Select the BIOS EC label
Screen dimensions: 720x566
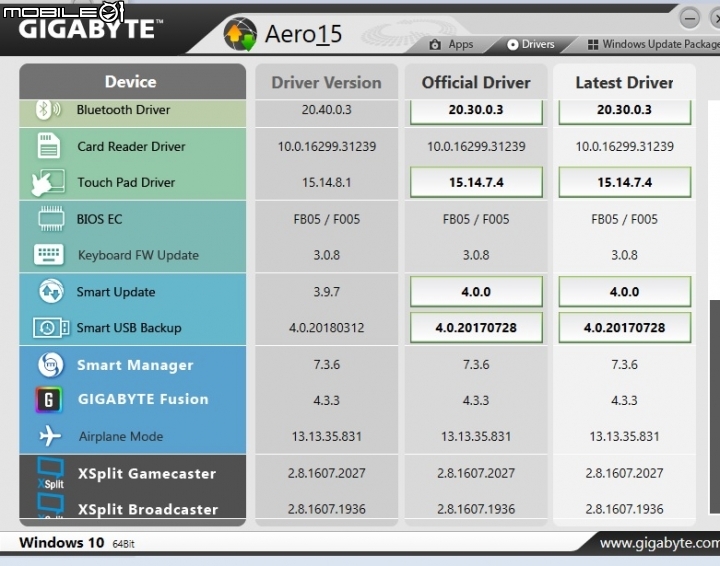pyautogui.click(x=99, y=219)
